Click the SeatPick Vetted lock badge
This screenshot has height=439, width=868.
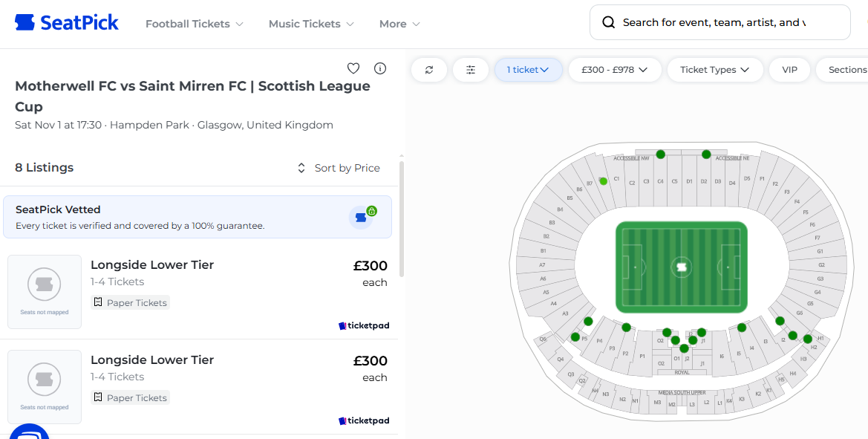(363, 216)
